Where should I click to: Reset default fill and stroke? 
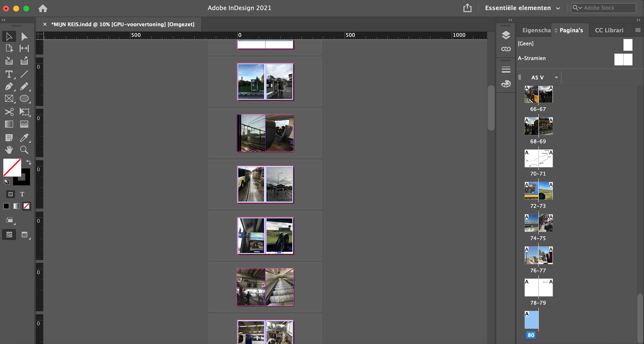6,182
